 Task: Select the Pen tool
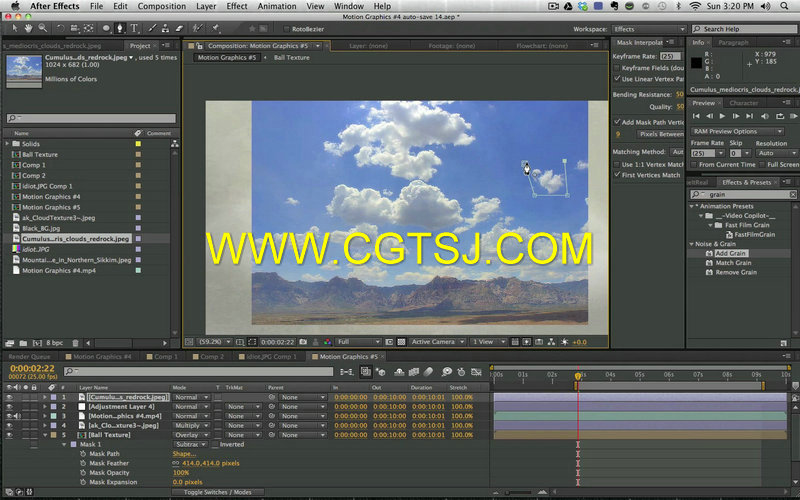pos(120,29)
